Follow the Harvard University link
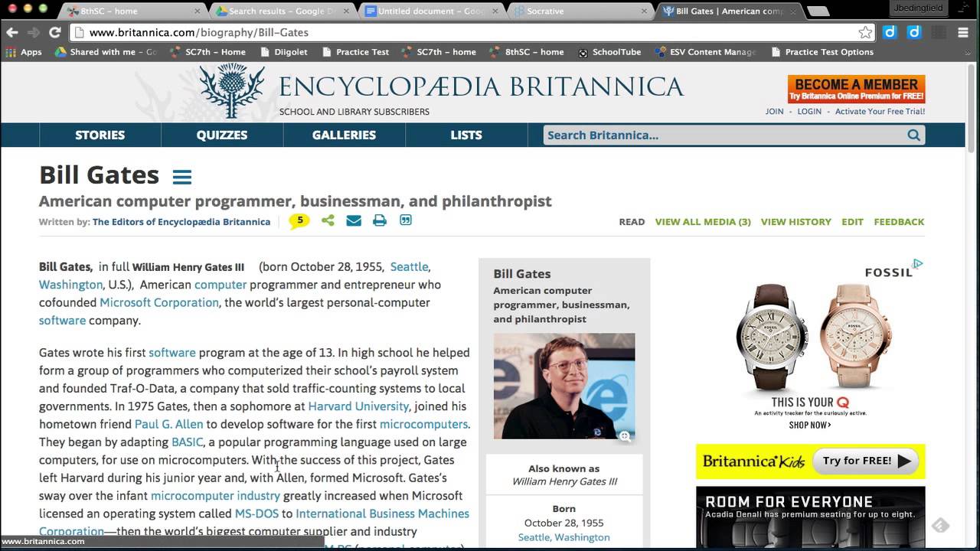Viewport: 980px width, 551px height. [x=358, y=406]
